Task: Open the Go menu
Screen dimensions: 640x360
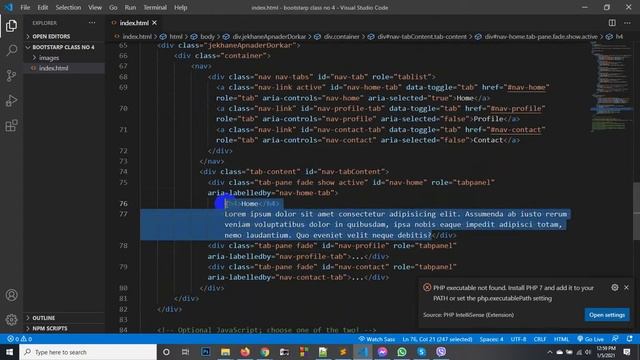Action: coord(113,7)
